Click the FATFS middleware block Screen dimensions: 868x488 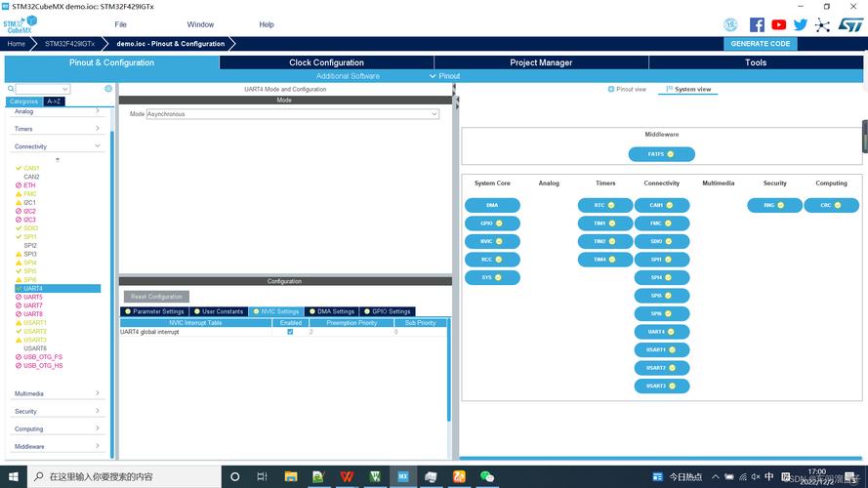[x=661, y=154]
